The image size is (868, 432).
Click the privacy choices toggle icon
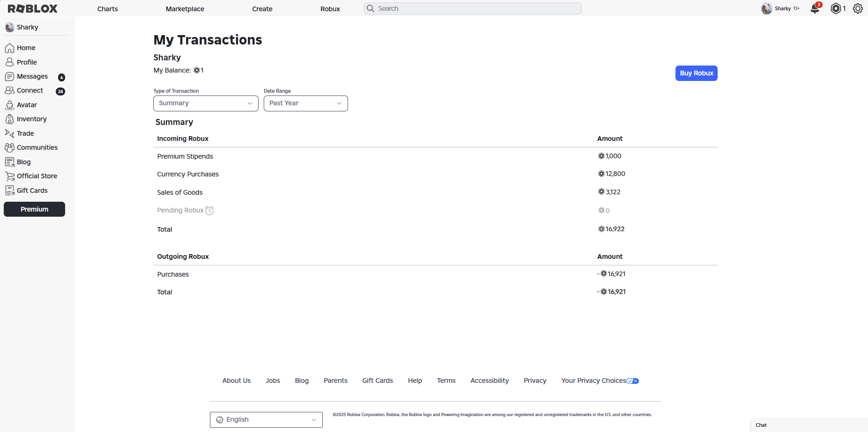click(x=632, y=381)
